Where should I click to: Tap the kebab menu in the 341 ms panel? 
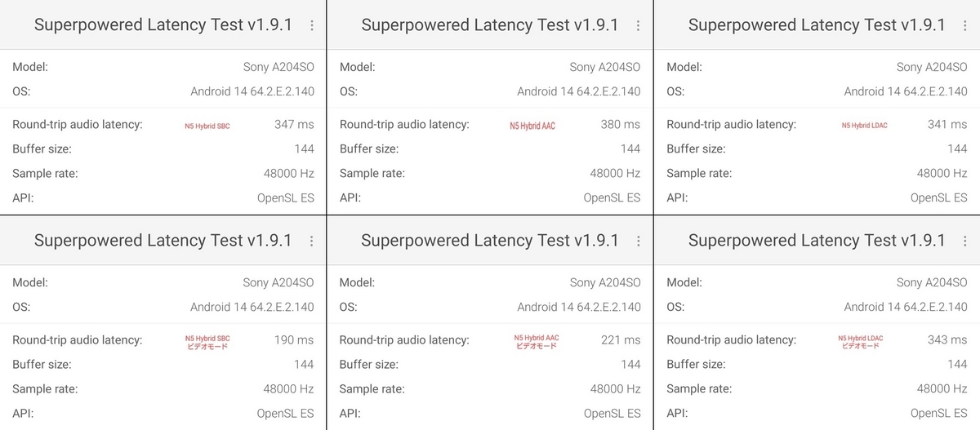965,25
